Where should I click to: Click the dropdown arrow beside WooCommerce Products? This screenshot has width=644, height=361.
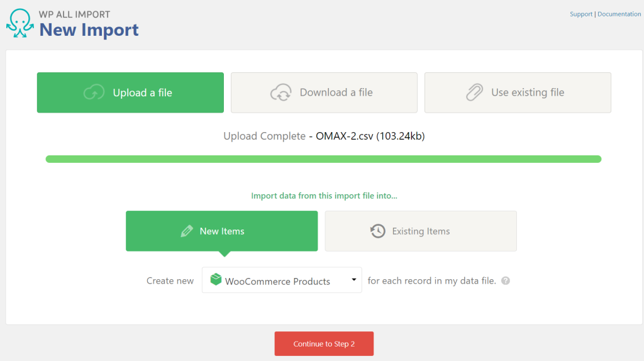click(x=354, y=279)
